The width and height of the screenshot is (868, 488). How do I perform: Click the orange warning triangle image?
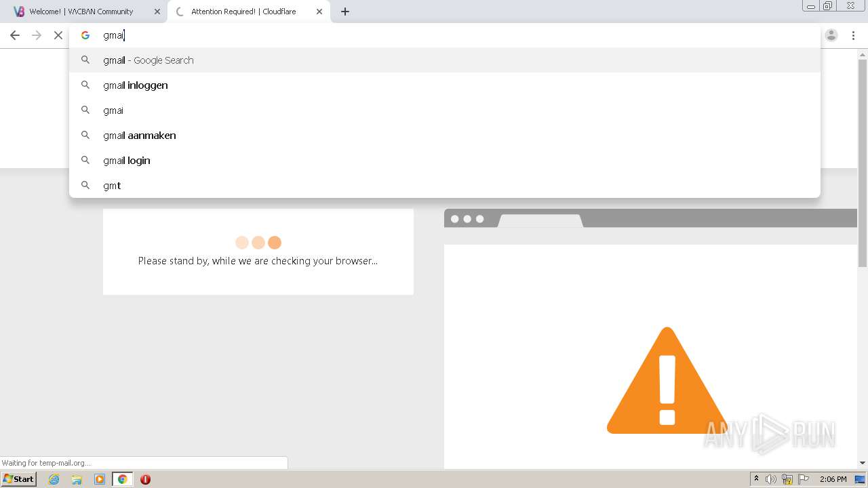[x=667, y=381]
